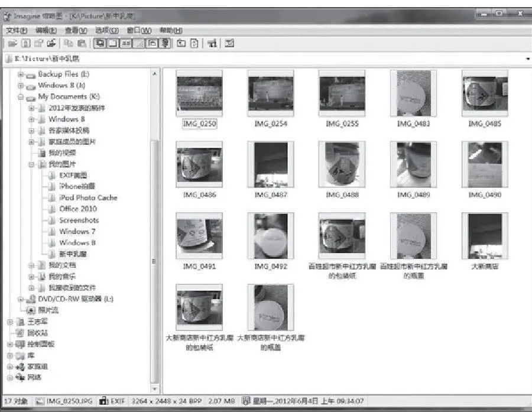Select the Screenshots folder in tree

point(79,220)
